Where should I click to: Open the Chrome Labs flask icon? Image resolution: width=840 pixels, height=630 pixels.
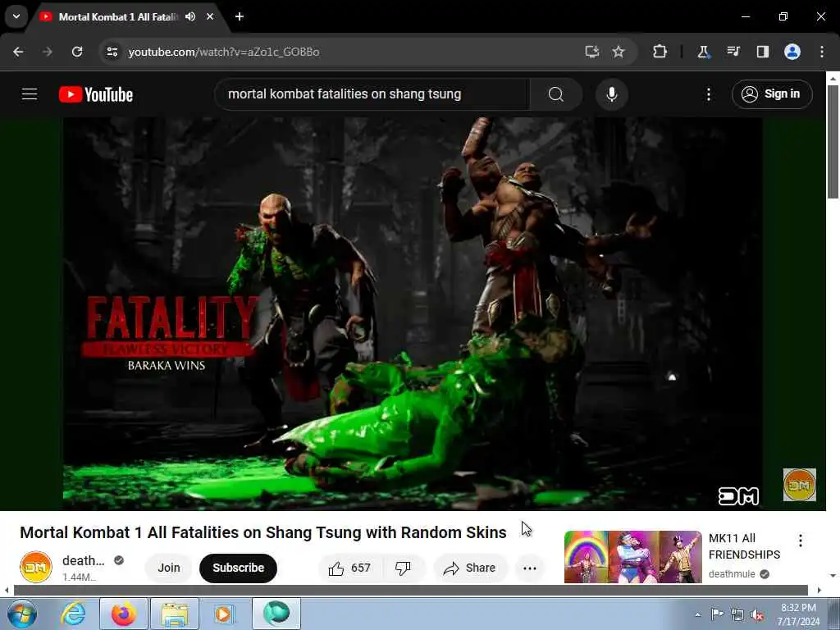tap(703, 52)
